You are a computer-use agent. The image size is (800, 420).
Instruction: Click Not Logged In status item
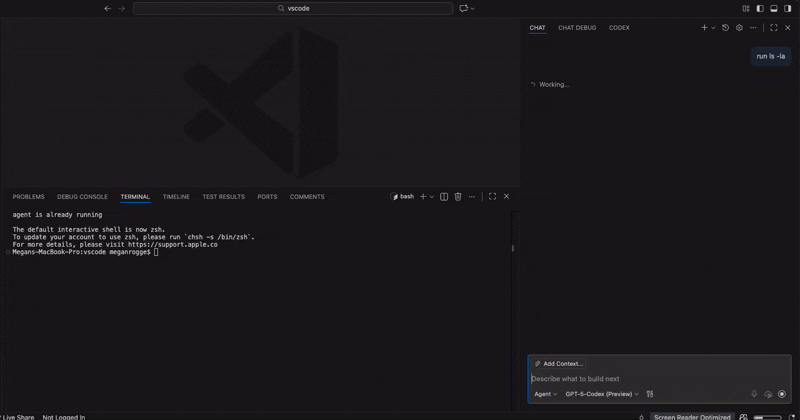[64, 417]
